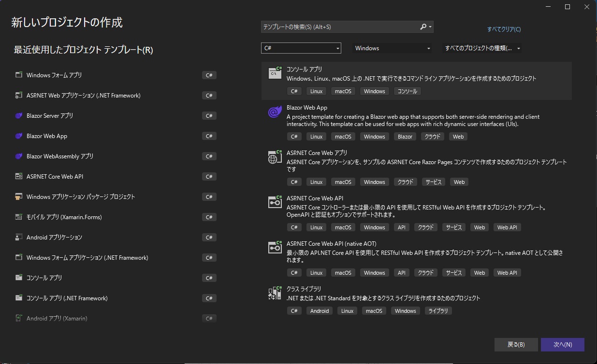Image resolution: width=597 pixels, height=364 pixels.
Task: Click the すべてクリア link
Action: [504, 29]
